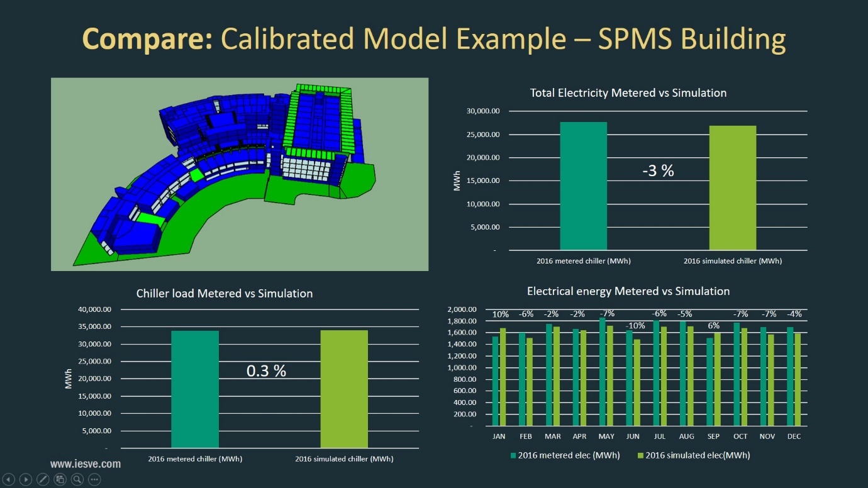
Task: Select the 'Electrical energy Metered vs Simulation' chart title
Action: click(x=628, y=291)
